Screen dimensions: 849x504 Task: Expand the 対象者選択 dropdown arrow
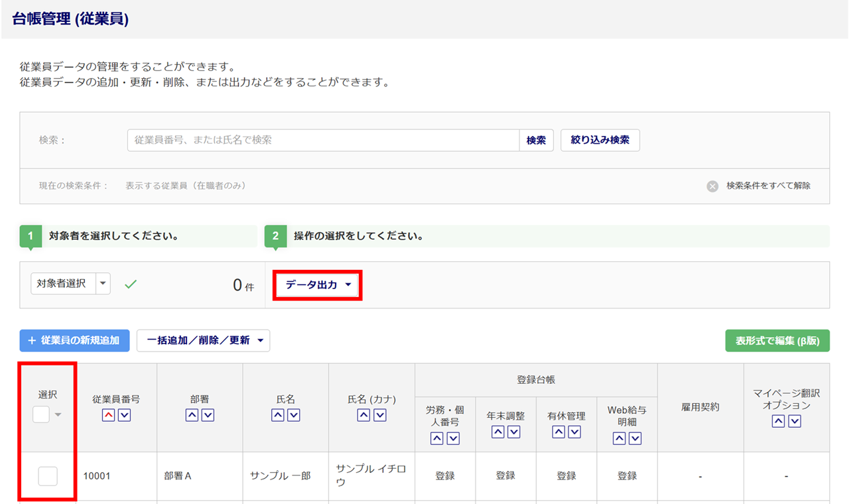point(103,283)
